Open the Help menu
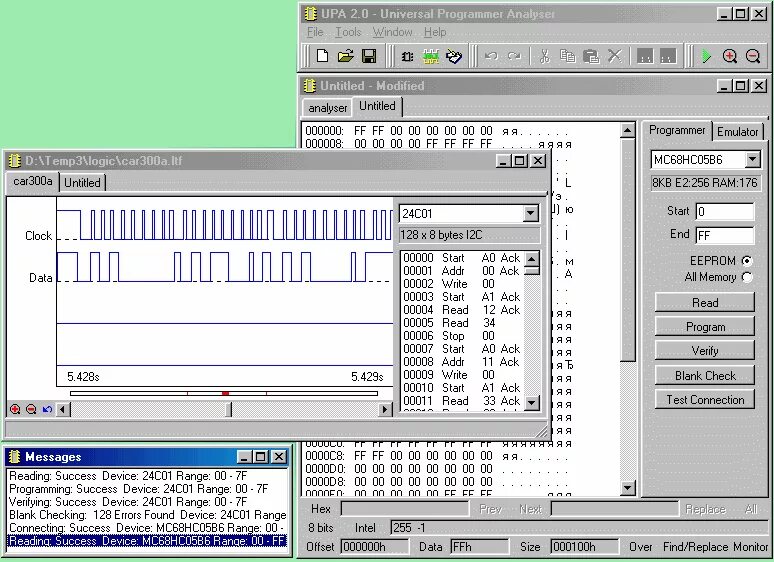774x562 pixels. coord(435,32)
